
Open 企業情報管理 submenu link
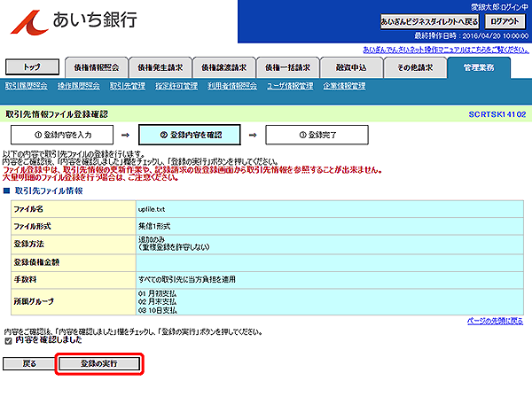click(344, 86)
